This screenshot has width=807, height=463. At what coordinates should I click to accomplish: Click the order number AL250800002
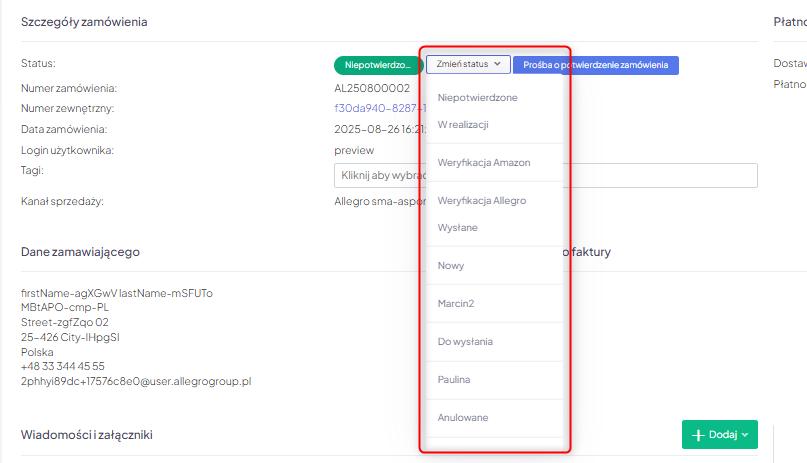(x=372, y=88)
